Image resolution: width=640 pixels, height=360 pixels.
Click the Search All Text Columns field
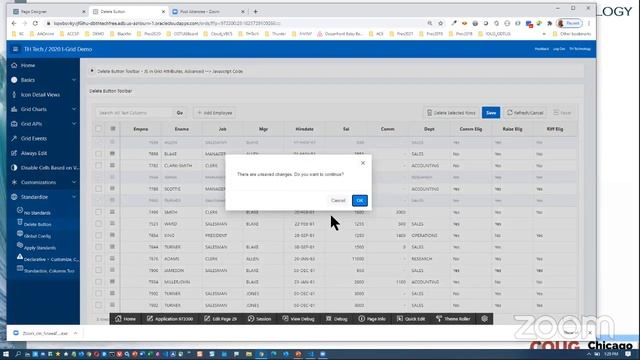coord(135,113)
